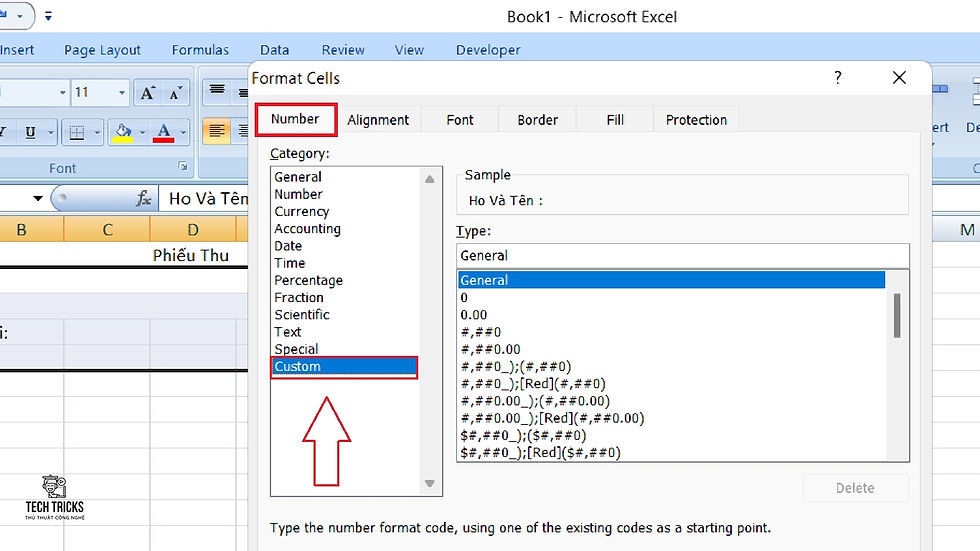Select $#,##0_);($#,##0) format code
The image size is (980, 551).
point(524,435)
